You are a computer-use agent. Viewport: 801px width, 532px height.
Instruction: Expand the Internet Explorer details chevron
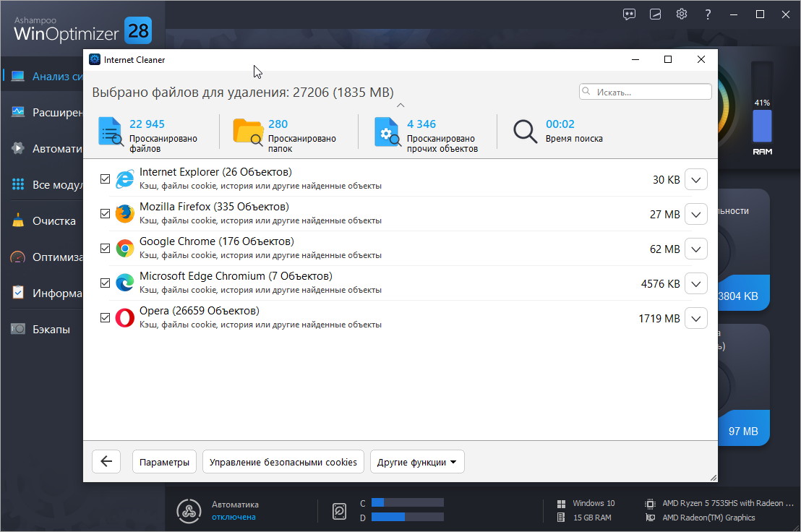695,180
